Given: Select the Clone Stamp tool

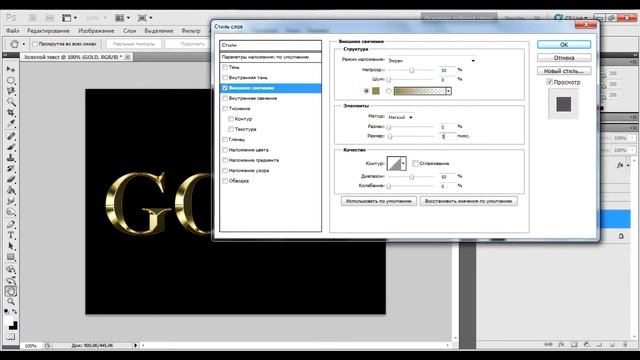Looking at the screenshot, I should [x=11, y=158].
